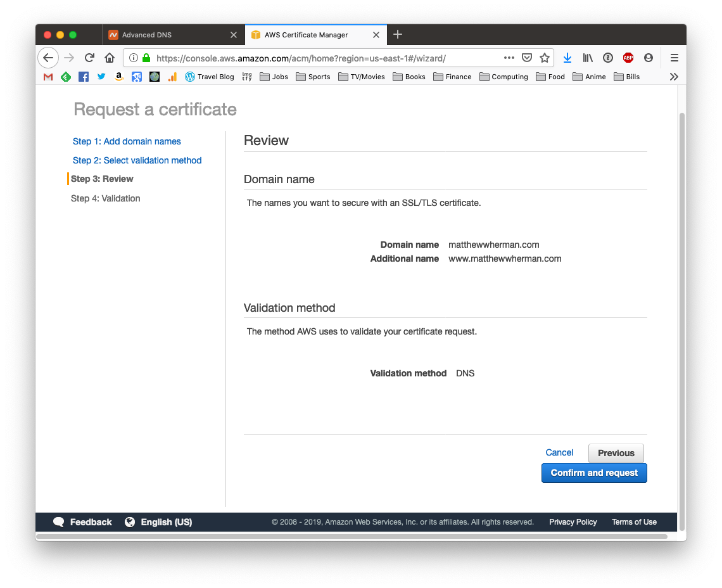
Task: Open the Gmail bookmark
Action: tap(48, 77)
